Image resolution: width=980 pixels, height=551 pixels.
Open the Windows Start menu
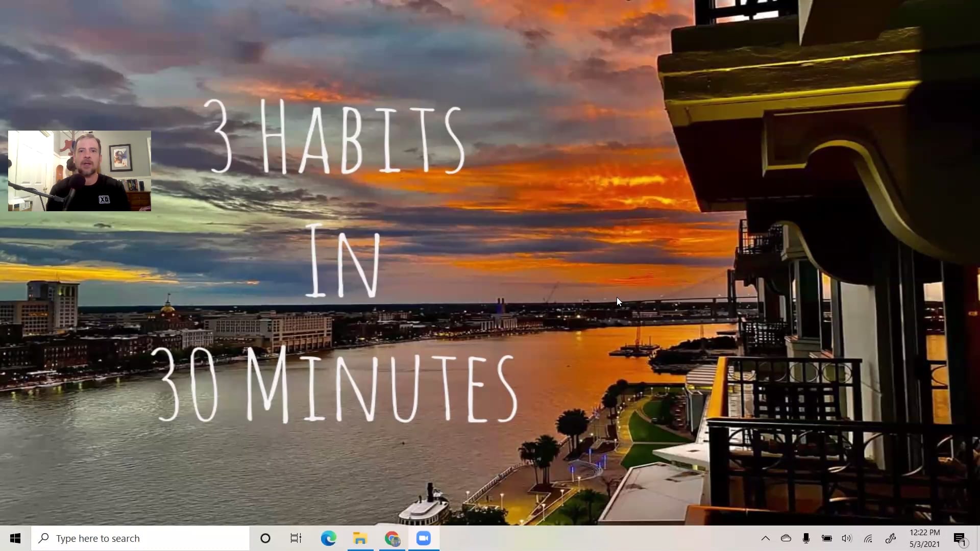[x=15, y=538]
